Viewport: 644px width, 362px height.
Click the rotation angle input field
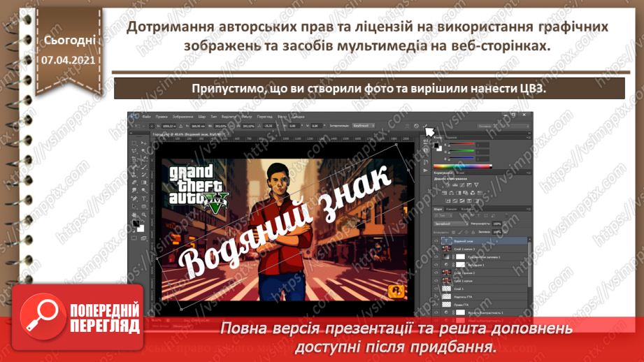coord(269,126)
